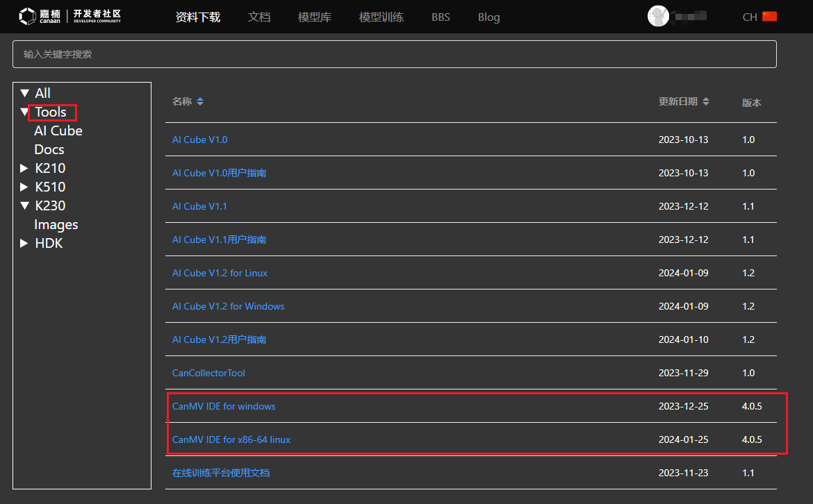Open the CanCollectorTool download link
The width and height of the screenshot is (813, 504).
(208, 373)
